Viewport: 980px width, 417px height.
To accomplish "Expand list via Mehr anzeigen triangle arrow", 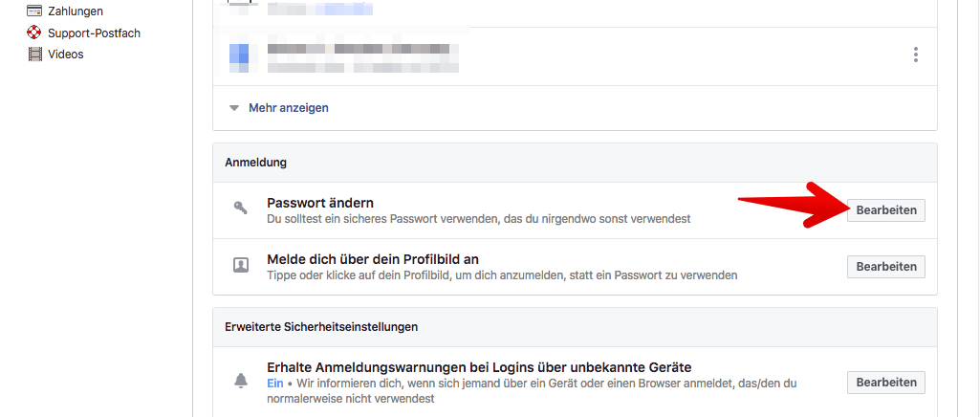I will pos(234,108).
